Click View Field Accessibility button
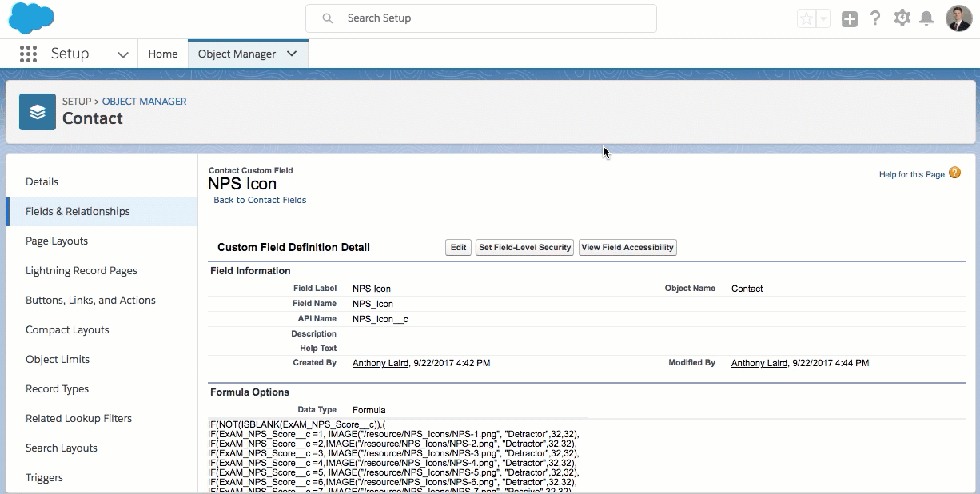The height and width of the screenshot is (494, 980). [x=627, y=248]
